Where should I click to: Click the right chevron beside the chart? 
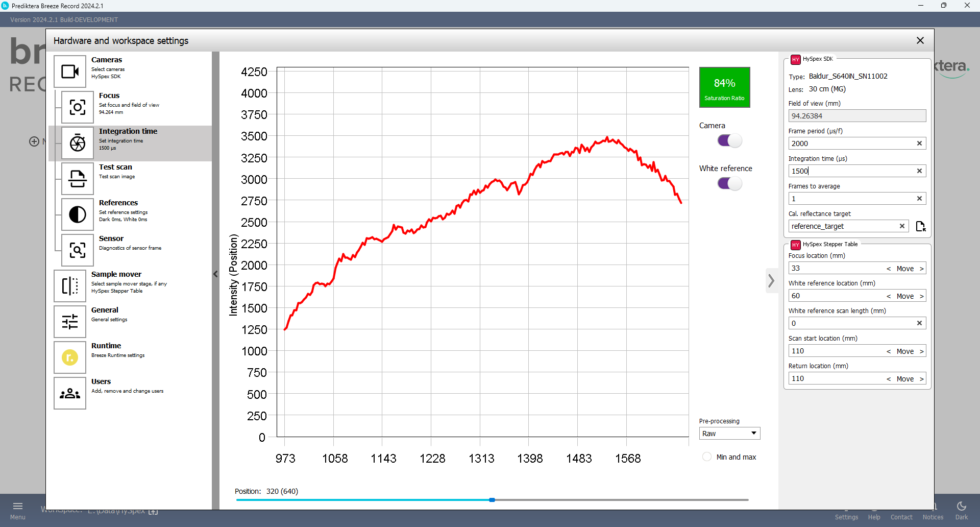[x=771, y=280]
